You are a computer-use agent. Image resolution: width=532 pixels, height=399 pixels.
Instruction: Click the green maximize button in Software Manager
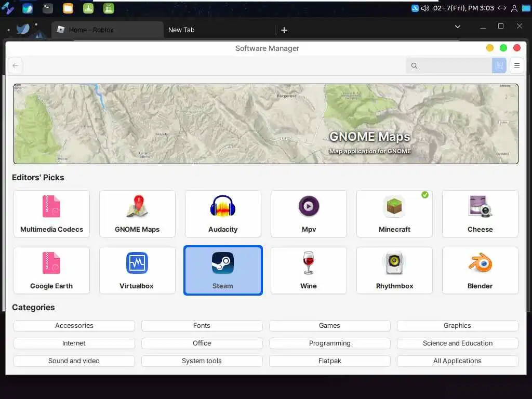(503, 48)
